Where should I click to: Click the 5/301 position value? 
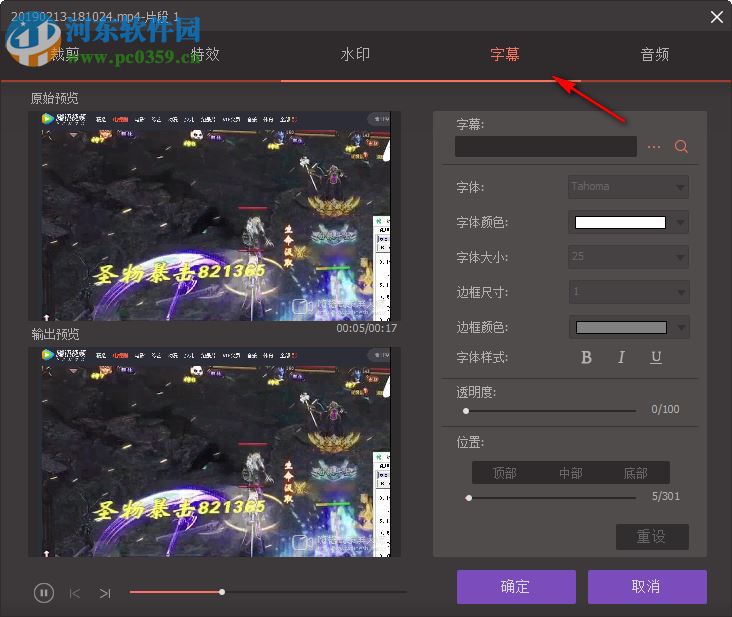pyautogui.click(x=666, y=496)
